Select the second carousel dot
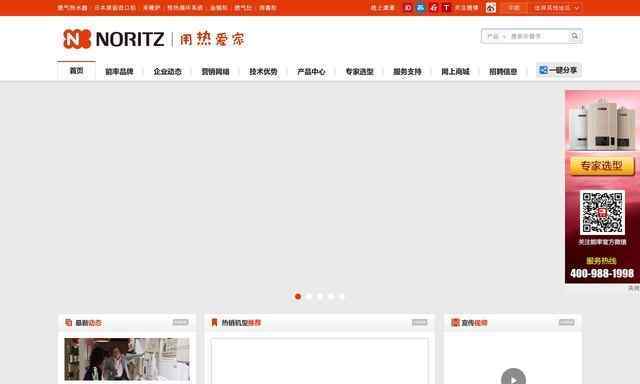Viewport: 640px width, 384px height. (x=309, y=297)
